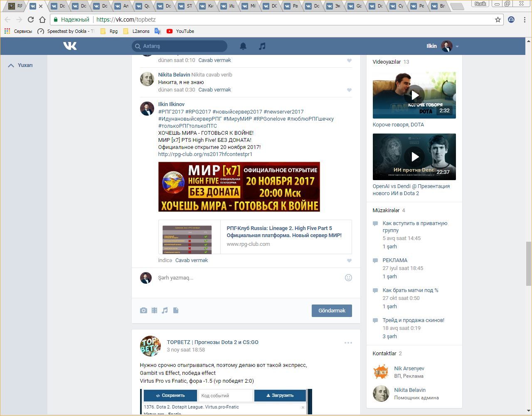The image size is (532, 416).
Task: Open the TOPBETZ post options ellipsis menu
Action: (348, 343)
